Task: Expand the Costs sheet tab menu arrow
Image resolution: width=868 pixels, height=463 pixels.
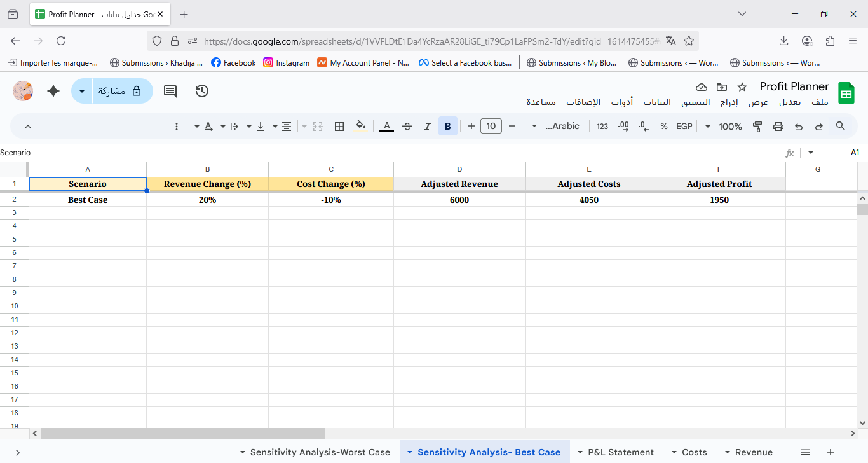Action: [x=674, y=452]
